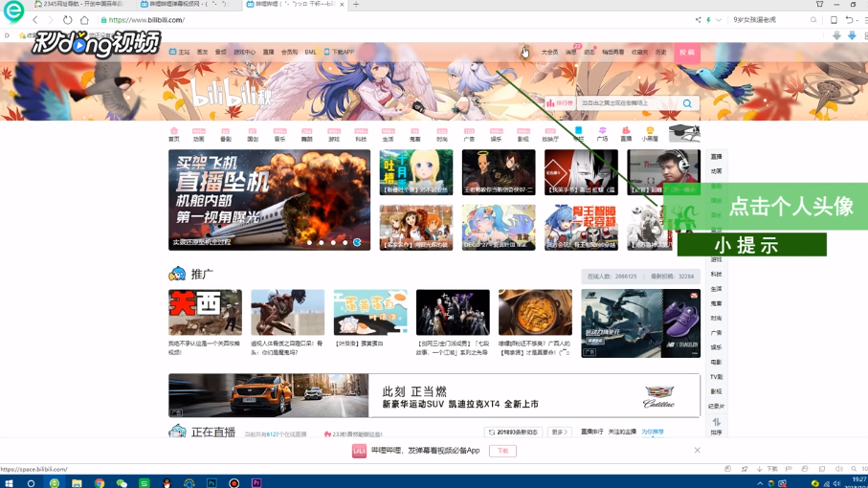Open 动态 feed in user menu

point(589,52)
